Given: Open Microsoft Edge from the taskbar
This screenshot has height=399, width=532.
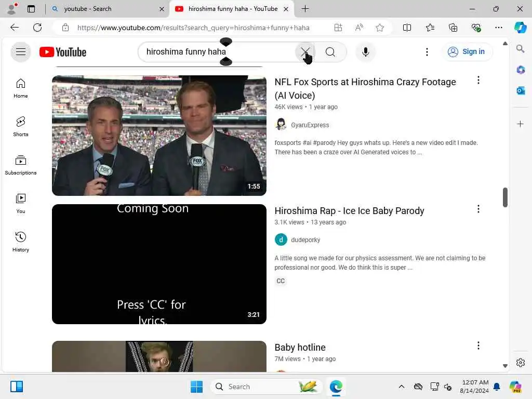Looking at the screenshot, I should coord(336,387).
